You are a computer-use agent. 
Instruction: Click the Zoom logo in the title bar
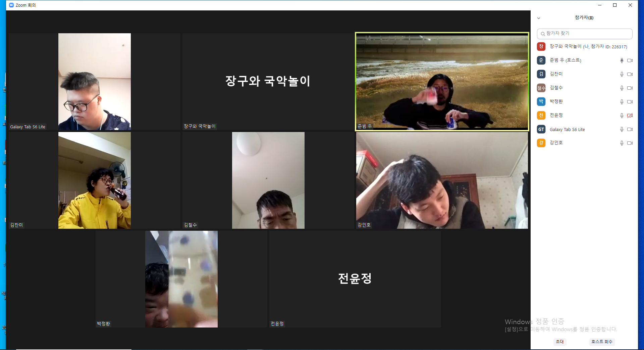click(11, 5)
